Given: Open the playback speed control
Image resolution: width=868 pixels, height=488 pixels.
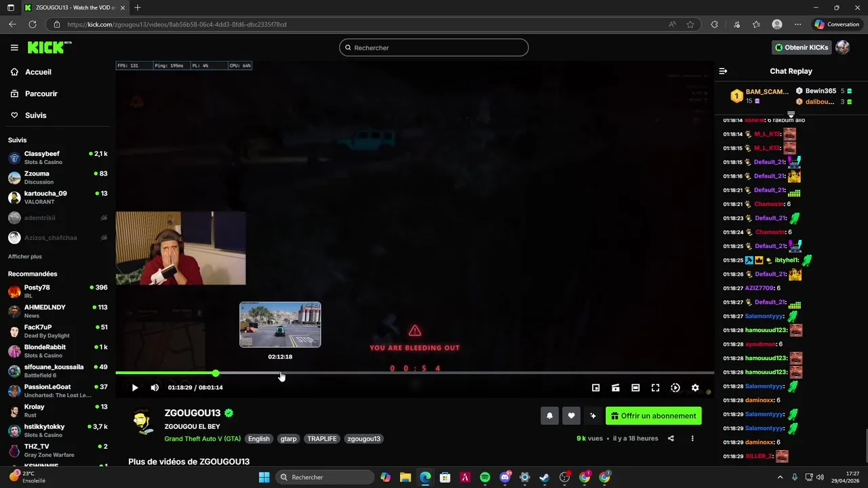Looking at the screenshot, I should (x=675, y=388).
